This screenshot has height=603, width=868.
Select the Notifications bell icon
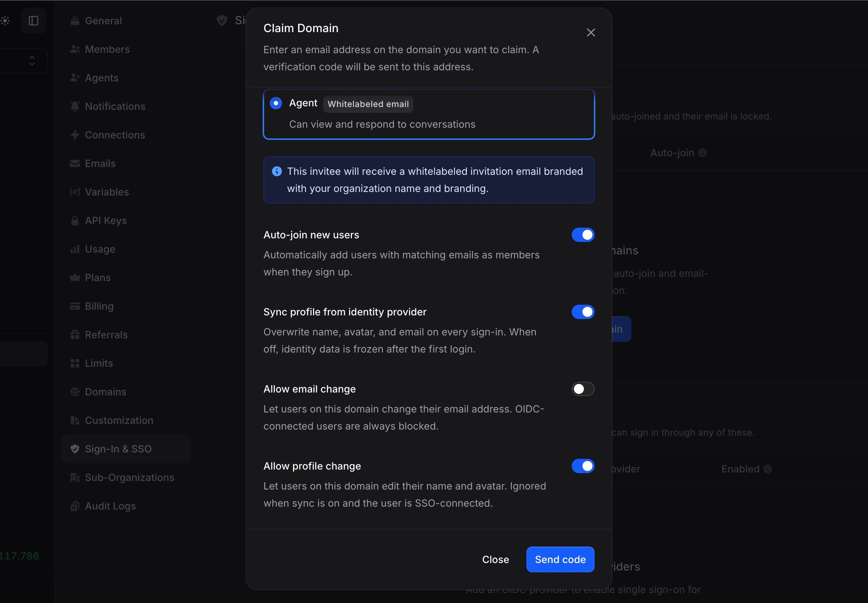[75, 106]
